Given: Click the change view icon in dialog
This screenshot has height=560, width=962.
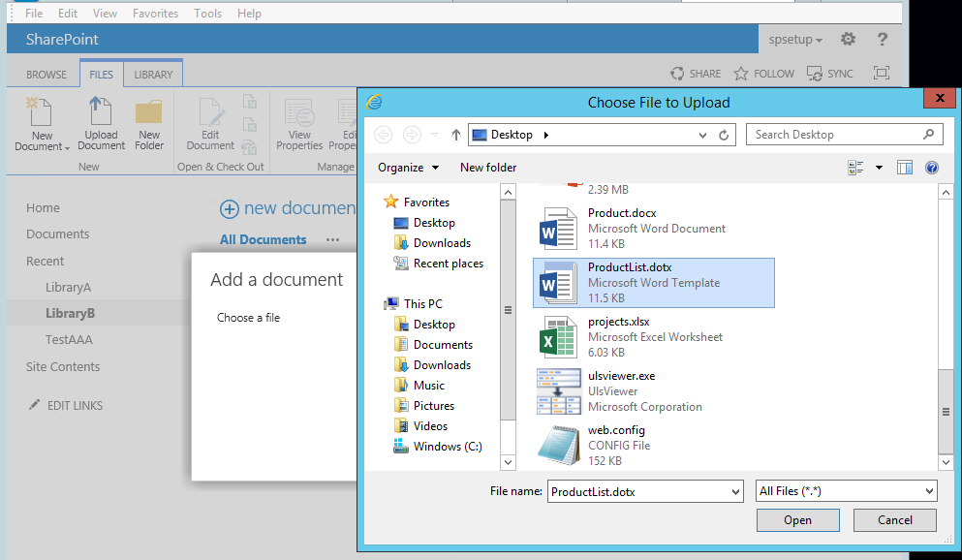Looking at the screenshot, I should tap(855, 168).
